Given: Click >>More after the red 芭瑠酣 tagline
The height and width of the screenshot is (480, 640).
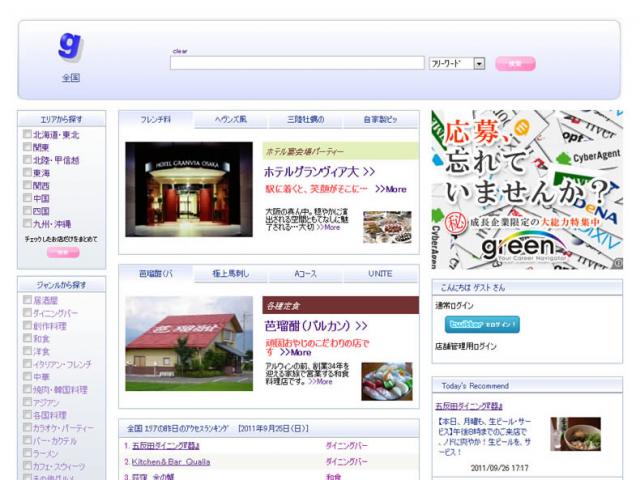Looking at the screenshot, I should [x=296, y=353].
